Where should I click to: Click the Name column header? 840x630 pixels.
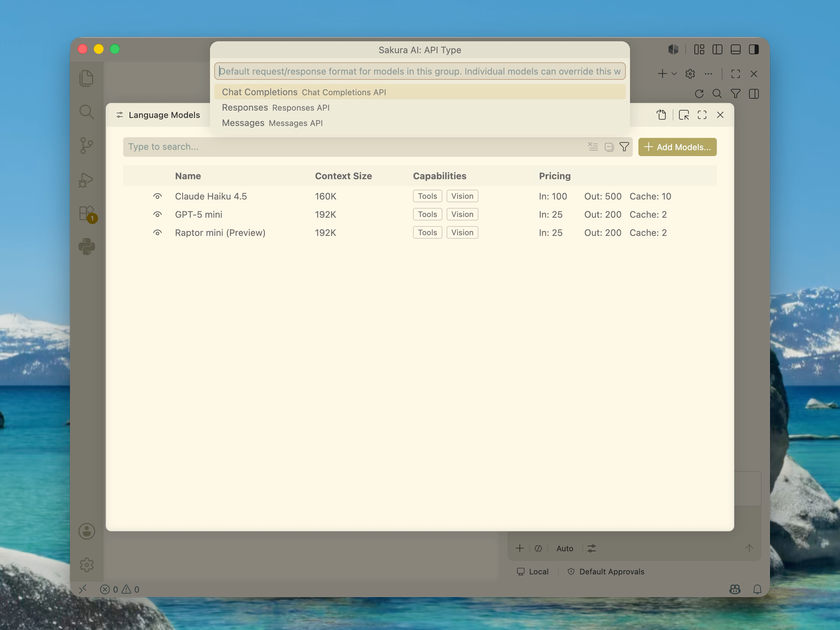(188, 176)
